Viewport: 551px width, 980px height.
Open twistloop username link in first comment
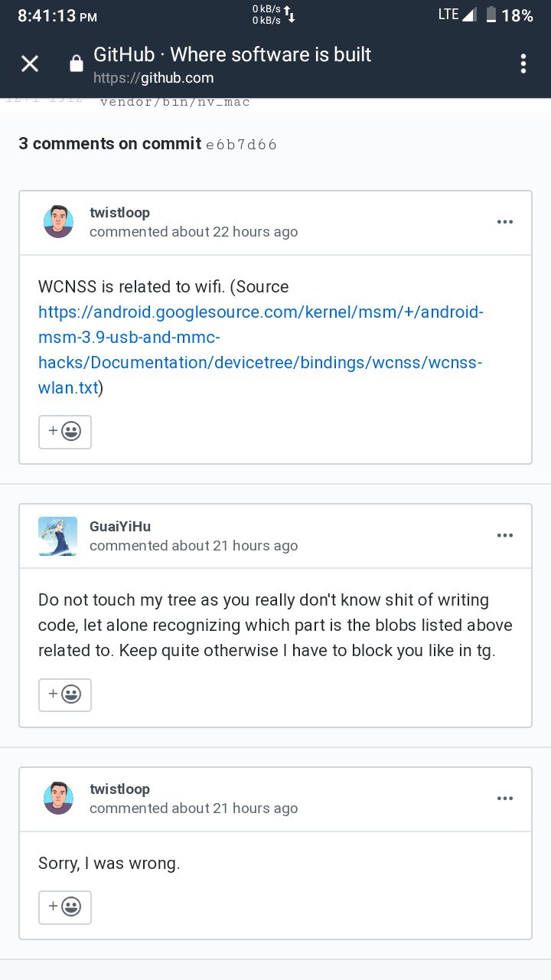point(119,212)
